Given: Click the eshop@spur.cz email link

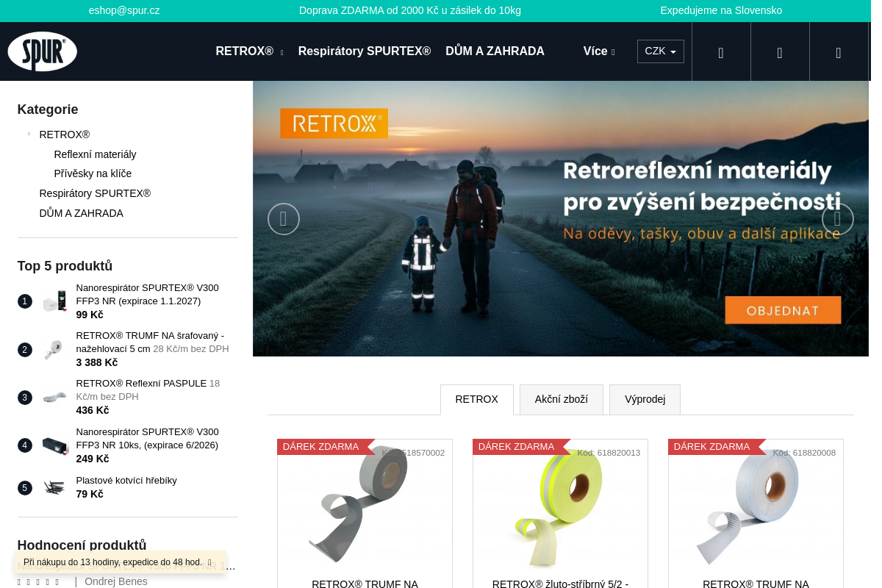Looking at the screenshot, I should click(x=124, y=10).
